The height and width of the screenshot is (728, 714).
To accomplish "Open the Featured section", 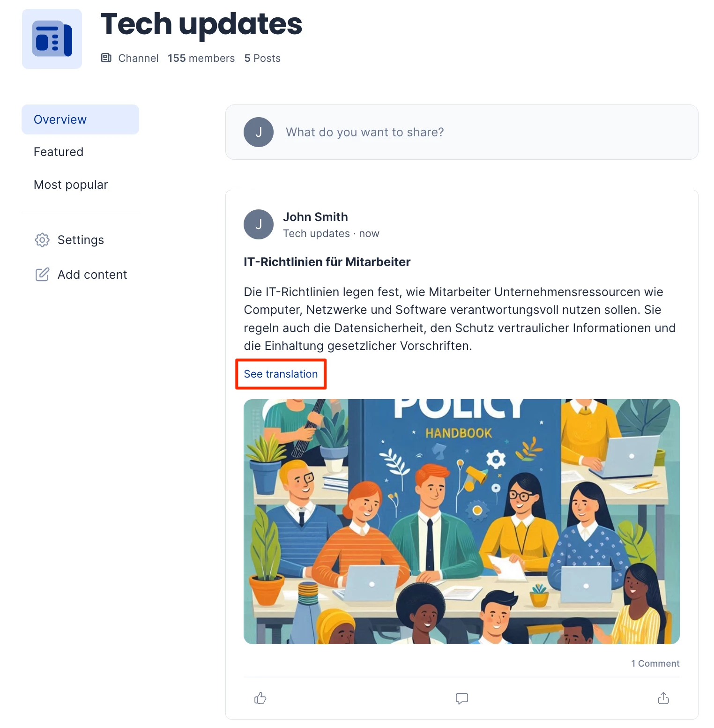I will (59, 152).
